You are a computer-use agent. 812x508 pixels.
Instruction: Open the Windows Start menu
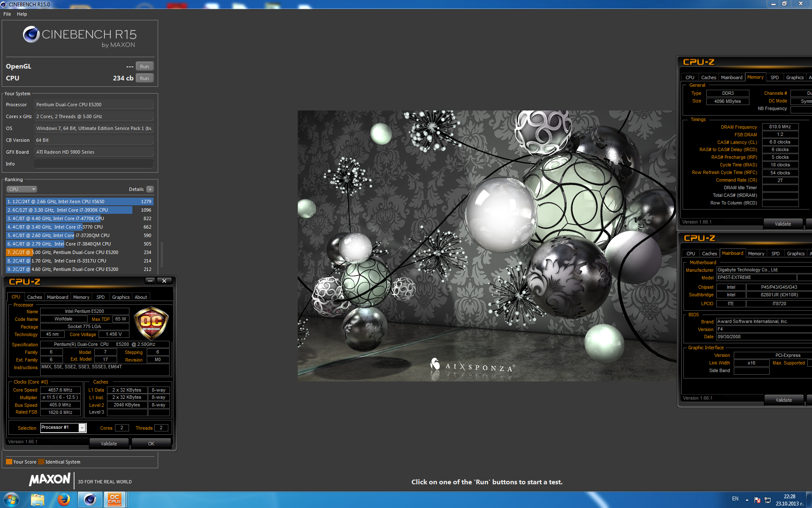[11, 500]
